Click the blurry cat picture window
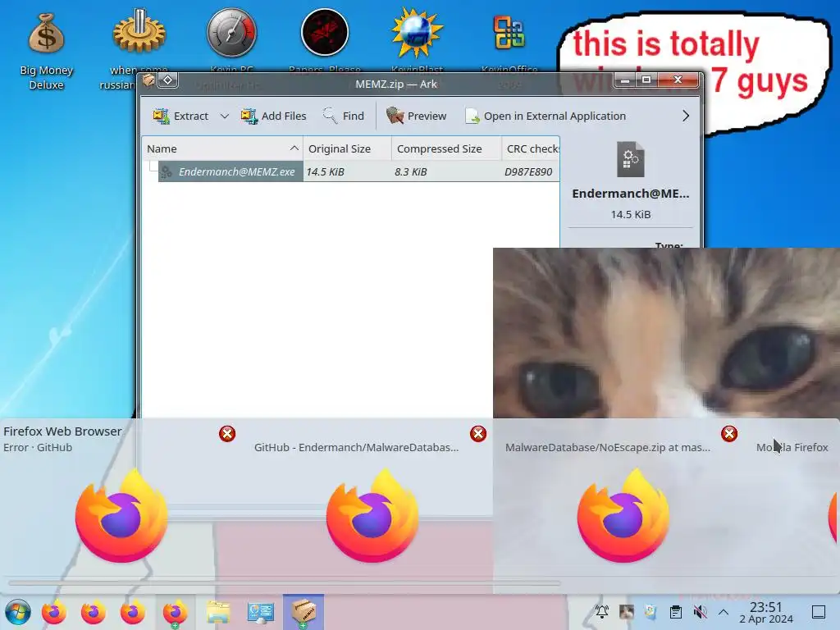840x630 pixels. coord(666,333)
